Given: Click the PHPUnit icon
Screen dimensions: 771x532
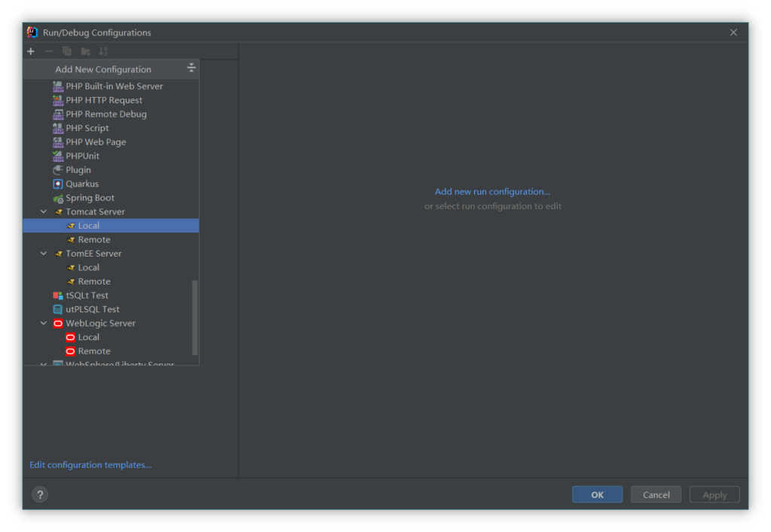Looking at the screenshot, I should pyautogui.click(x=58, y=157).
